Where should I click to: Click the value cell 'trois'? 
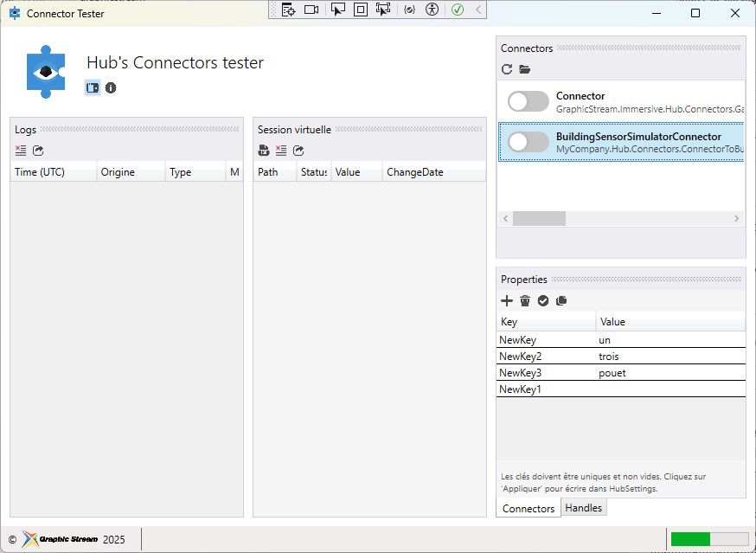coord(670,357)
